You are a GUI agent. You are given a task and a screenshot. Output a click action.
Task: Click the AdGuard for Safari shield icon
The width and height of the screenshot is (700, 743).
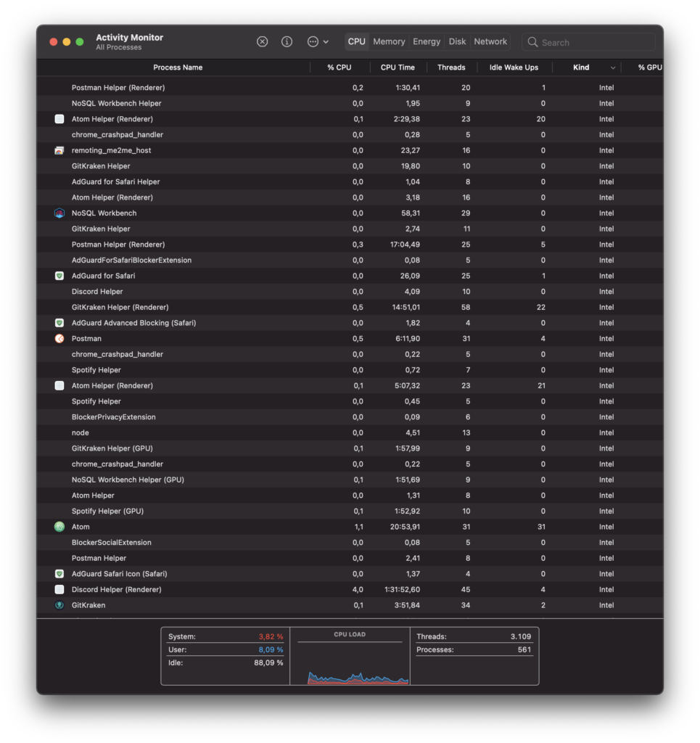point(59,276)
